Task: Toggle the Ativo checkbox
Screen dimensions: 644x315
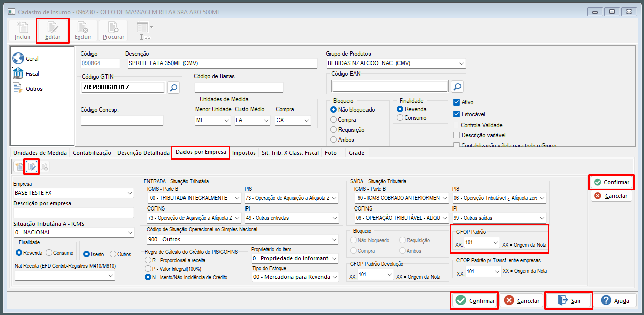Action: coord(456,102)
